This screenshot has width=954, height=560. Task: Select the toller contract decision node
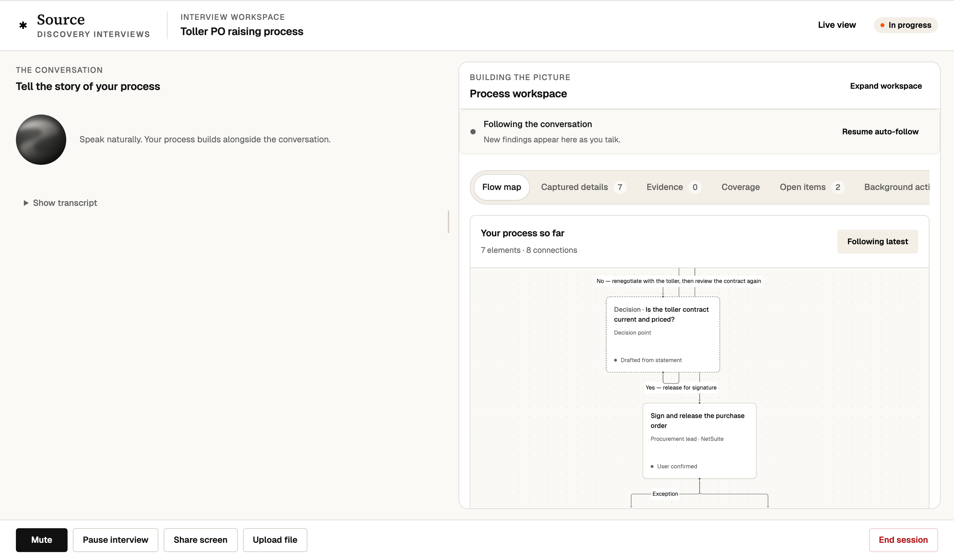[x=662, y=335]
